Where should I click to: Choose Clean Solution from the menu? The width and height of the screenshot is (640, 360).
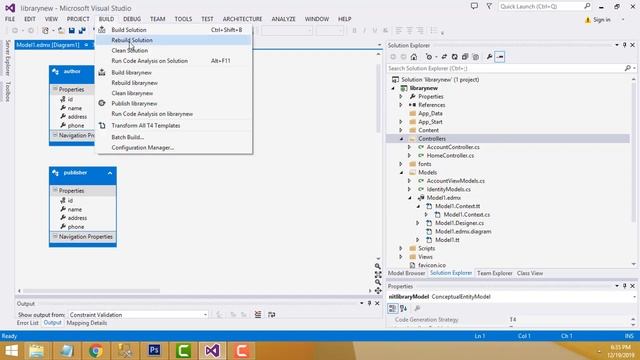pyautogui.click(x=174, y=50)
